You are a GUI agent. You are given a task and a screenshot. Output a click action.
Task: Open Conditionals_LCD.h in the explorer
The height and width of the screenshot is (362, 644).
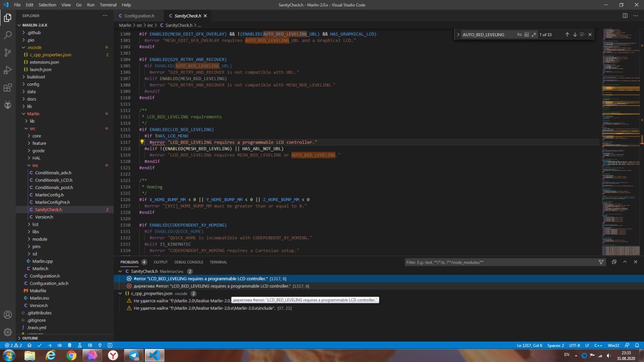coord(53,180)
